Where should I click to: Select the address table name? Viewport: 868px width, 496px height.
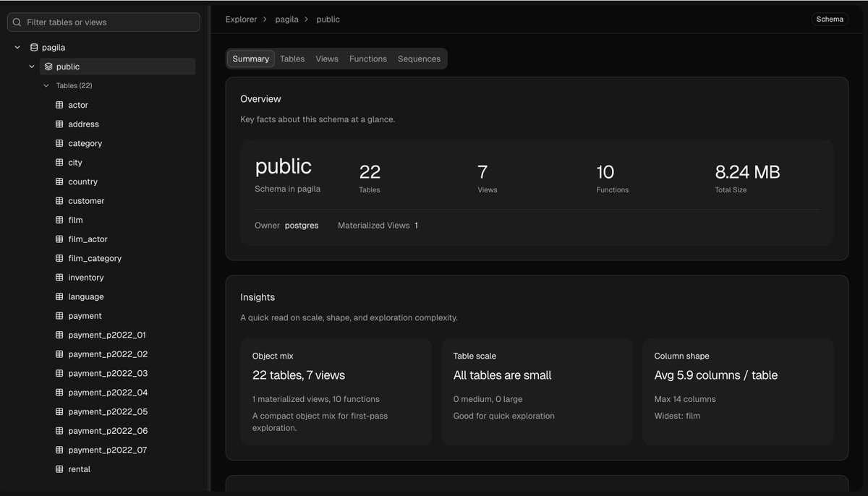pyautogui.click(x=83, y=124)
